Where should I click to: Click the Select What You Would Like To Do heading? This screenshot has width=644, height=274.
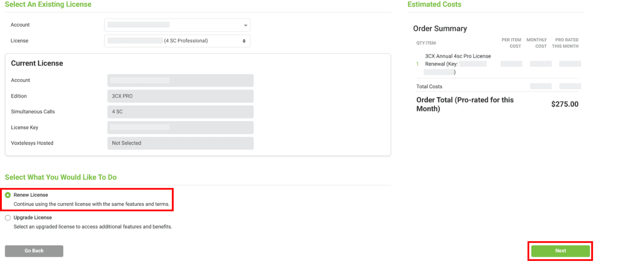click(x=61, y=177)
